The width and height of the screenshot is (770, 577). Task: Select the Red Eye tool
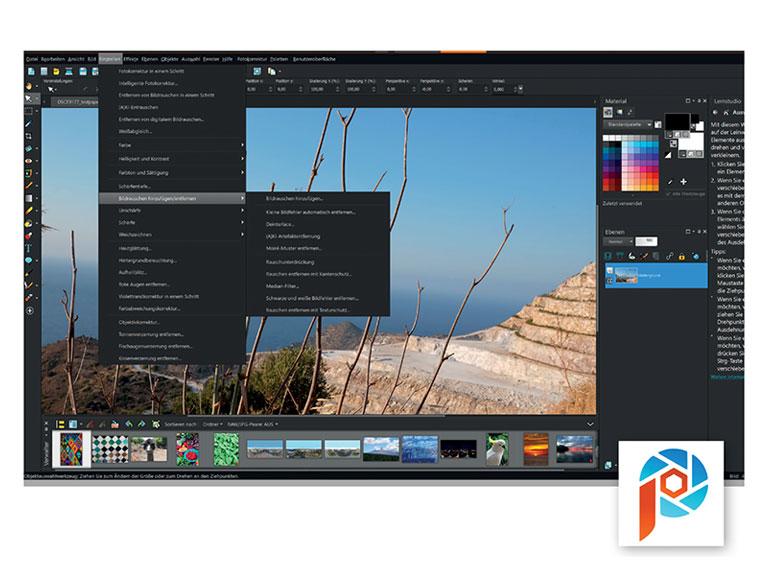coord(29,161)
